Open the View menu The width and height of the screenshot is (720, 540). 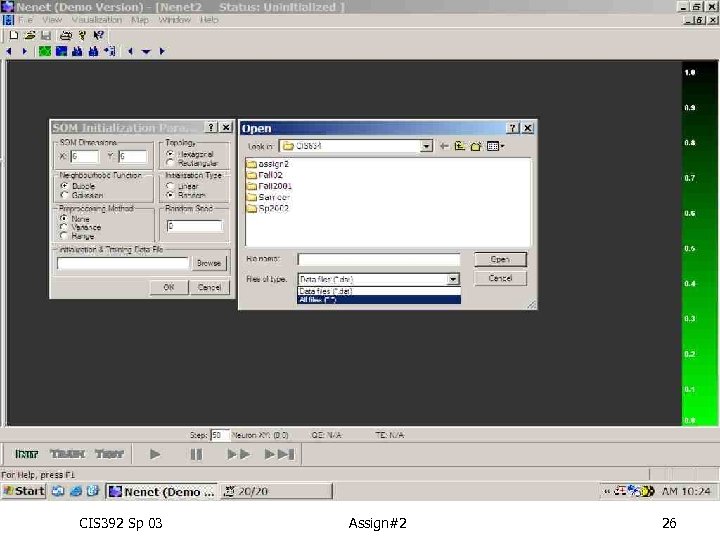pyautogui.click(x=52, y=20)
